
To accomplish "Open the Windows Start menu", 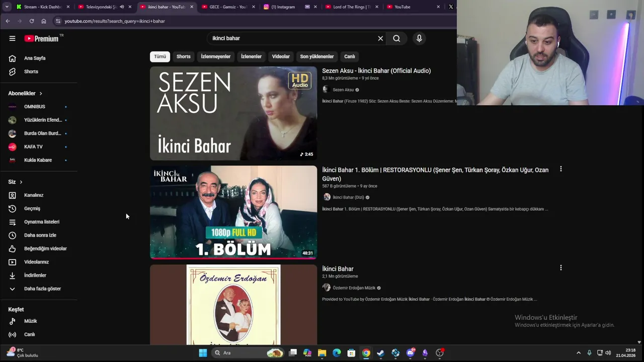I will tap(203, 353).
